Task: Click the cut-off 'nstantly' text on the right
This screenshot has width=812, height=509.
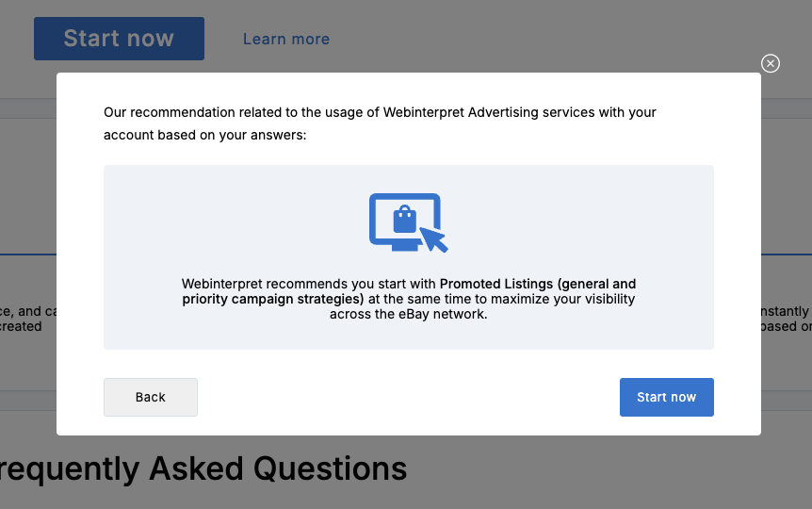Action: tap(785, 311)
